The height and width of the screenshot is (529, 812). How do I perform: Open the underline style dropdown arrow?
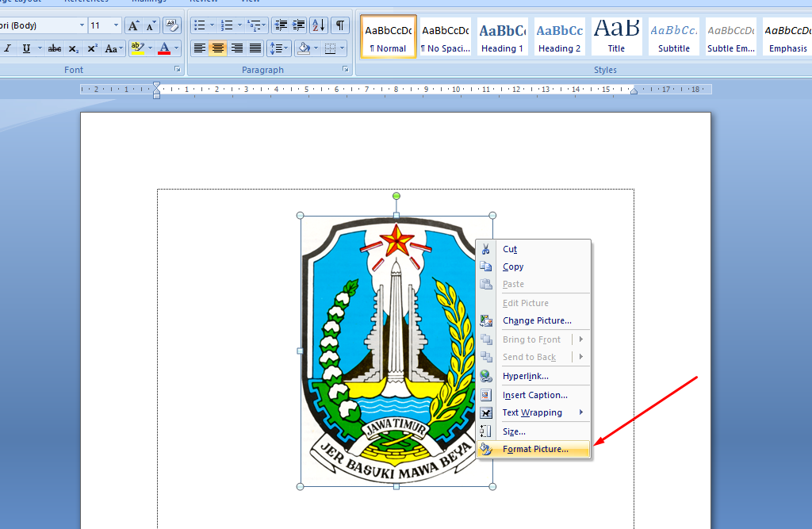(40, 48)
